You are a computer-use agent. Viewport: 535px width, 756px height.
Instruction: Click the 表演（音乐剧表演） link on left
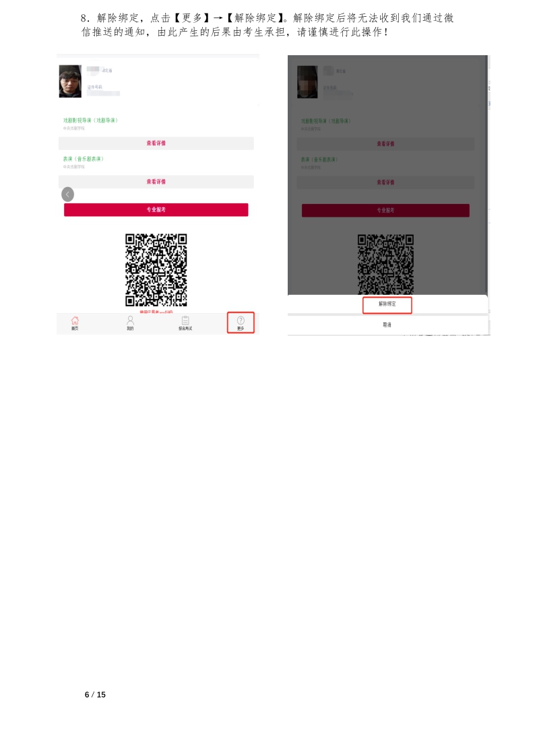[x=83, y=159]
